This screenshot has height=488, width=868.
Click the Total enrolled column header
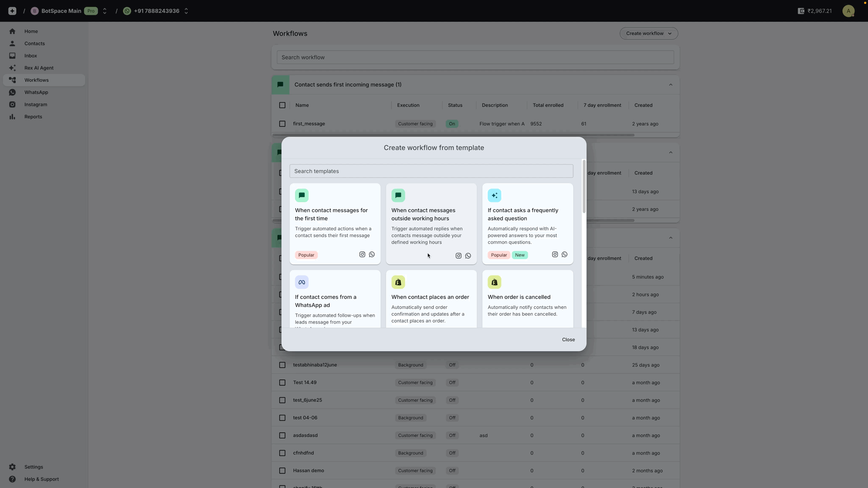[x=548, y=105]
